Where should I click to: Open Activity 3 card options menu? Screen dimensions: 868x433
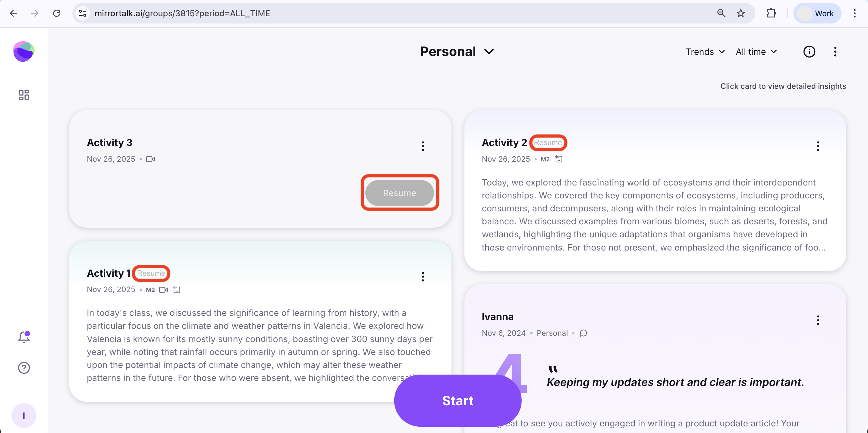tap(423, 146)
